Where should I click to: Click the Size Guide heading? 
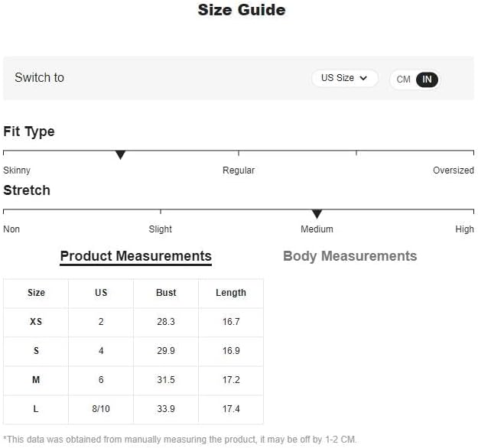[x=242, y=10]
